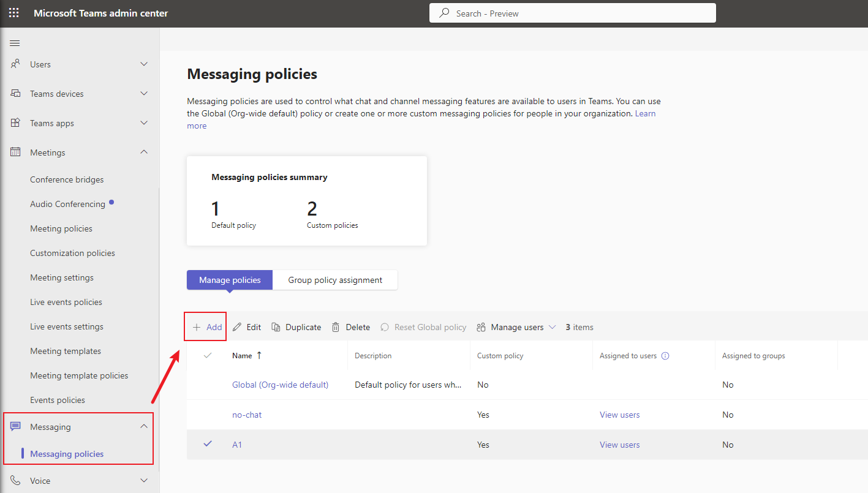Collapse the navigation hamburger menu
Image resolution: width=868 pixels, height=493 pixels.
point(15,43)
